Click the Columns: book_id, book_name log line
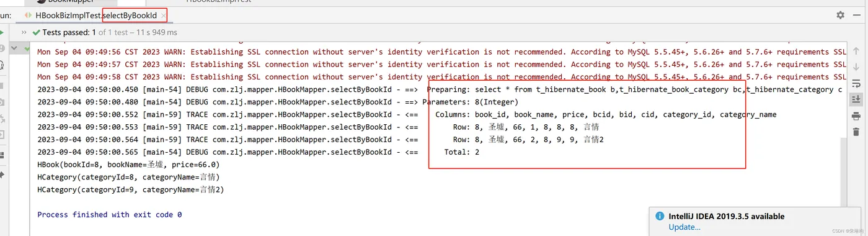The width and height of the screenshot is (868, 236). click(x=407, y=114)
